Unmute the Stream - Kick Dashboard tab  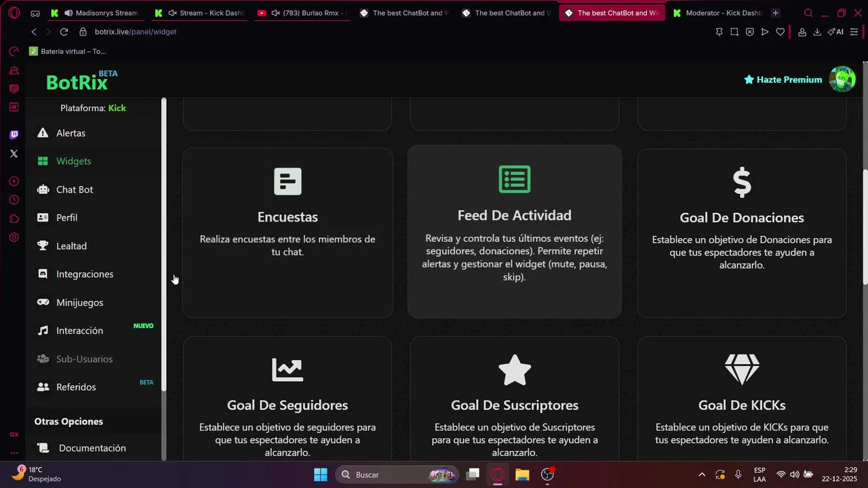tap(172, 13)
